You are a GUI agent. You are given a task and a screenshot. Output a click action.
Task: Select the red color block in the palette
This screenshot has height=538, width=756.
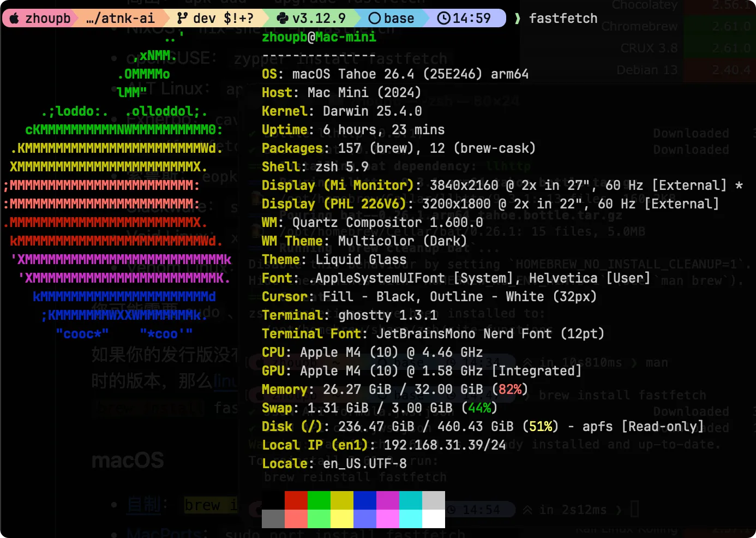[x=296, y=500]
